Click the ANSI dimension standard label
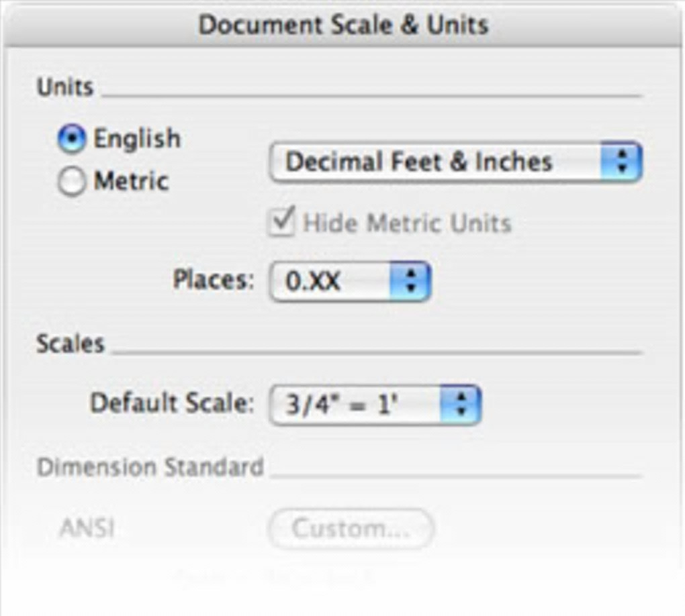 pyautogui.click(x=87, y=529)
